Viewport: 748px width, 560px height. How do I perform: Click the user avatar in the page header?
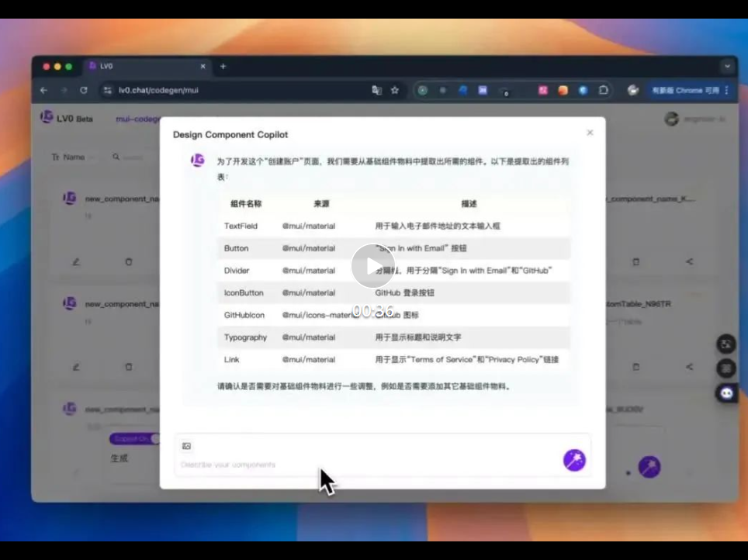pyautogui.click(x=671, y=119)
